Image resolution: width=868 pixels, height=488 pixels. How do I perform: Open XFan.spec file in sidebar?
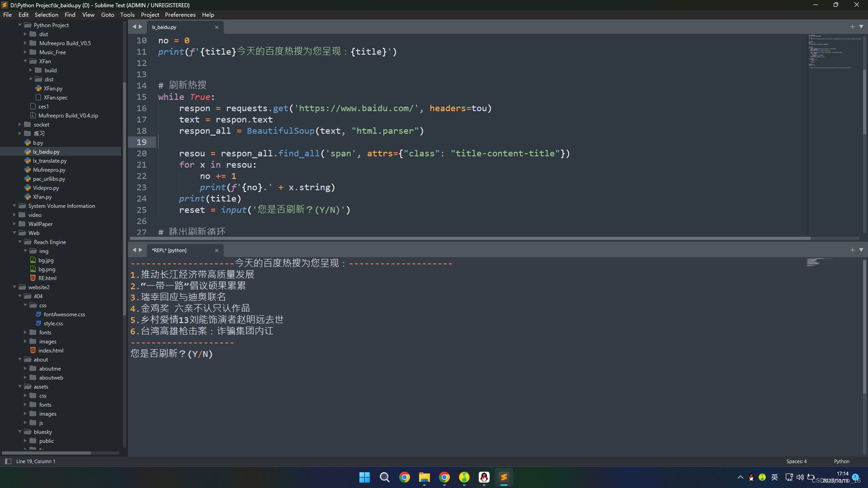pos(55,98)
